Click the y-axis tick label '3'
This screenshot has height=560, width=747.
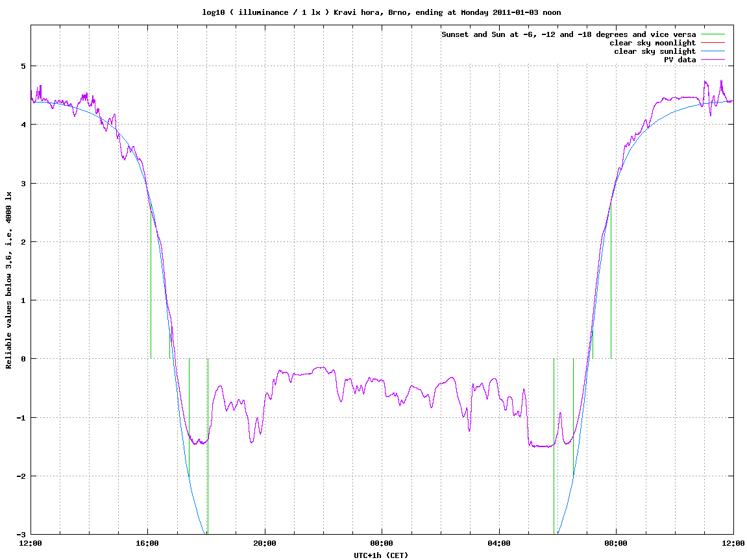click(23, 184)
